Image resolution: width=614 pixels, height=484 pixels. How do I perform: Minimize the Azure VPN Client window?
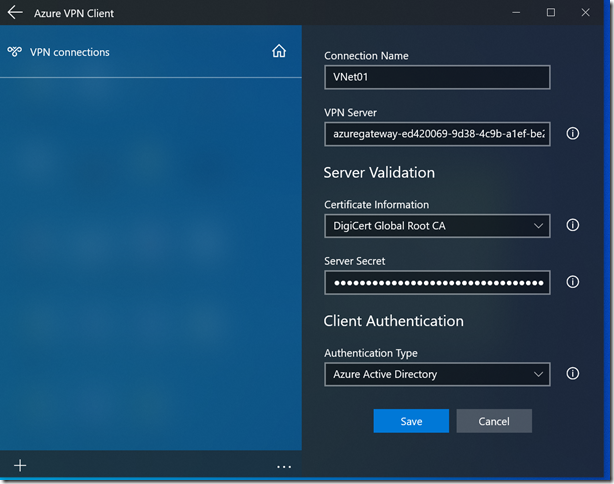(516, 13)
